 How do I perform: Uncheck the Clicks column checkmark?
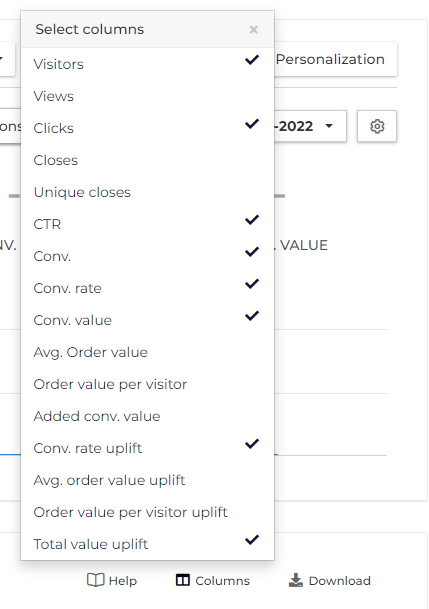(x=252, y=124)
